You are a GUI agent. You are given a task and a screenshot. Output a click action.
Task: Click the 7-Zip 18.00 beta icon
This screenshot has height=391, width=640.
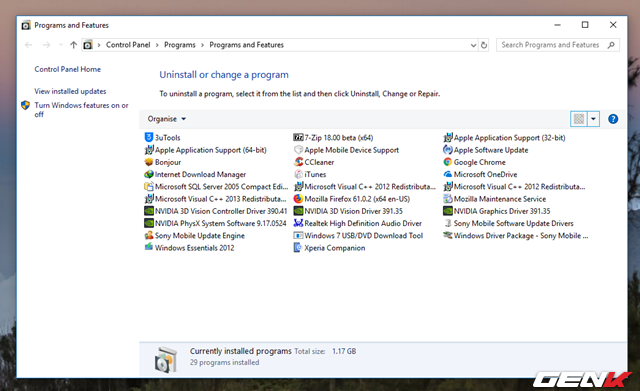point(298,138)
